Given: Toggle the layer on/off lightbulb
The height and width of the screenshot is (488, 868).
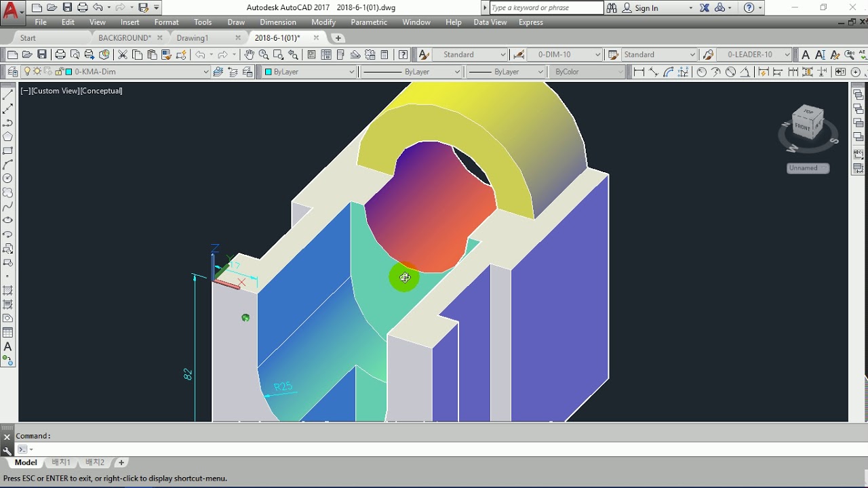Looking at the screenshot, I should 28,71.
